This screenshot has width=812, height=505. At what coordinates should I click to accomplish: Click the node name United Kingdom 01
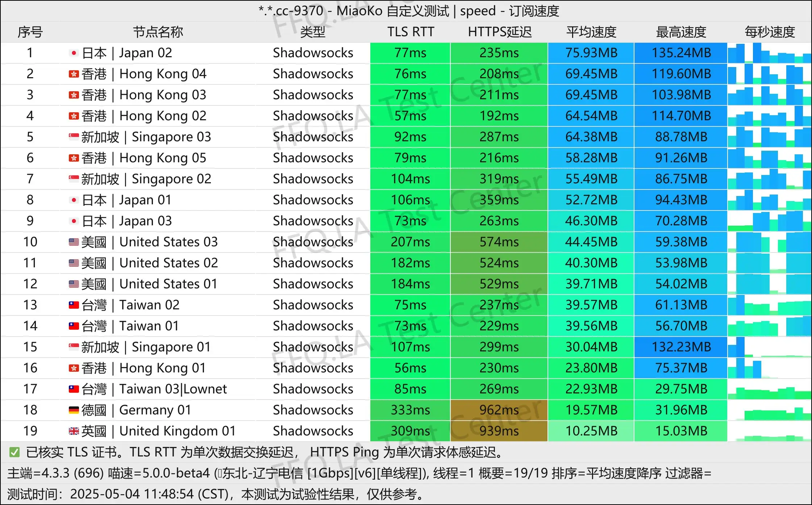coord(158,431)
